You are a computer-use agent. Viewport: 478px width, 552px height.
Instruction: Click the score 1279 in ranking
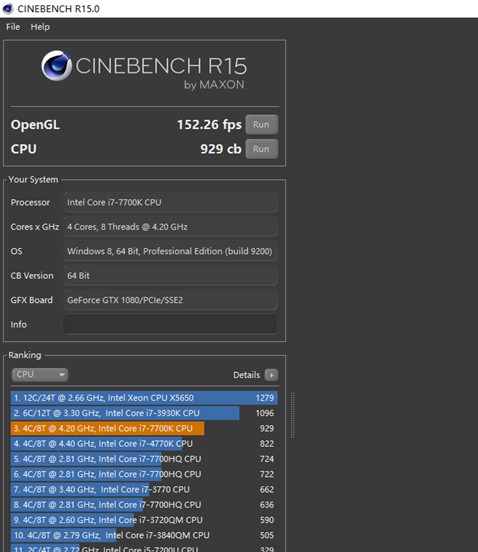coord(265,398)
